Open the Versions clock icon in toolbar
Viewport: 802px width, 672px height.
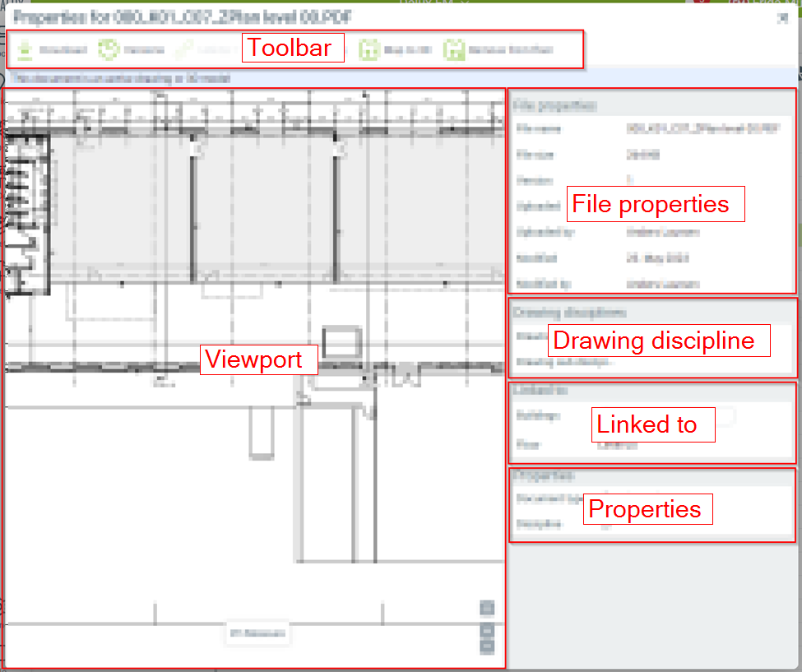pos(109,50)
